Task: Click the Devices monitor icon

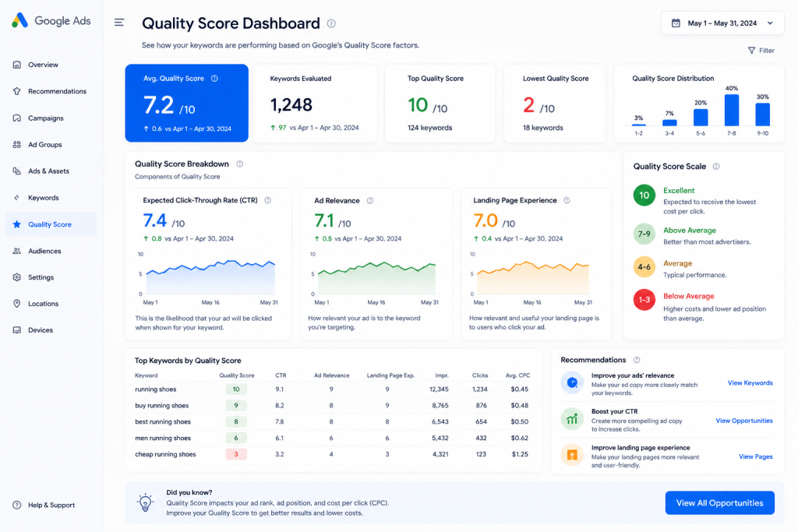Action: [17, 330]
